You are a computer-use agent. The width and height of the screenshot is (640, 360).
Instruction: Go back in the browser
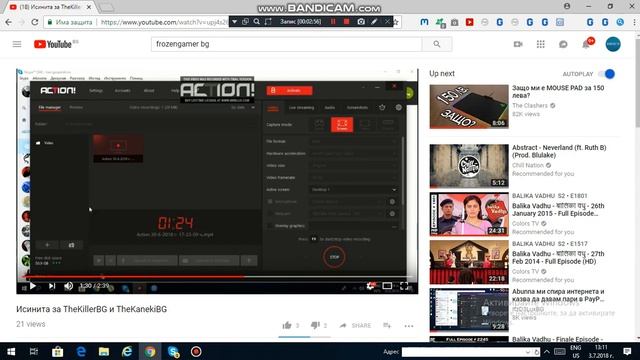click(9, 22)
